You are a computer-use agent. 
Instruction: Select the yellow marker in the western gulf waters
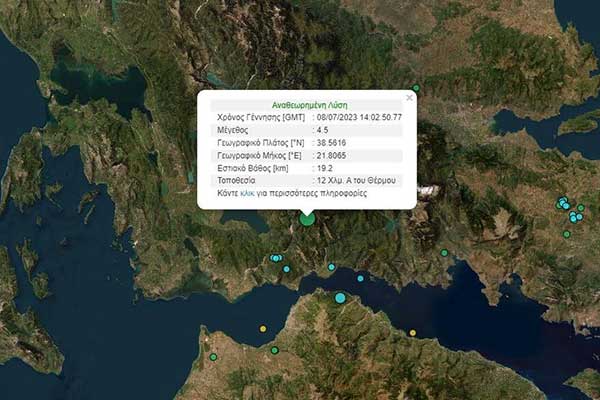point(263,329)
